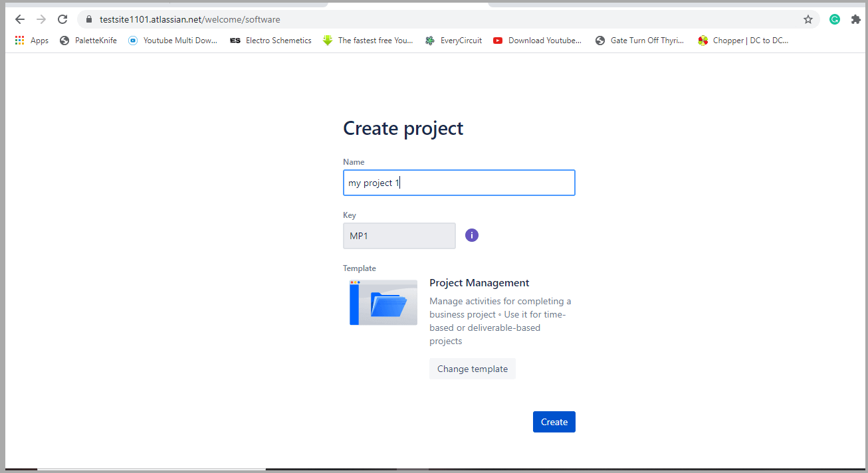868x473 pixels.
Task: Open the Chopper DC to DC bookmark
Action: 743,41
